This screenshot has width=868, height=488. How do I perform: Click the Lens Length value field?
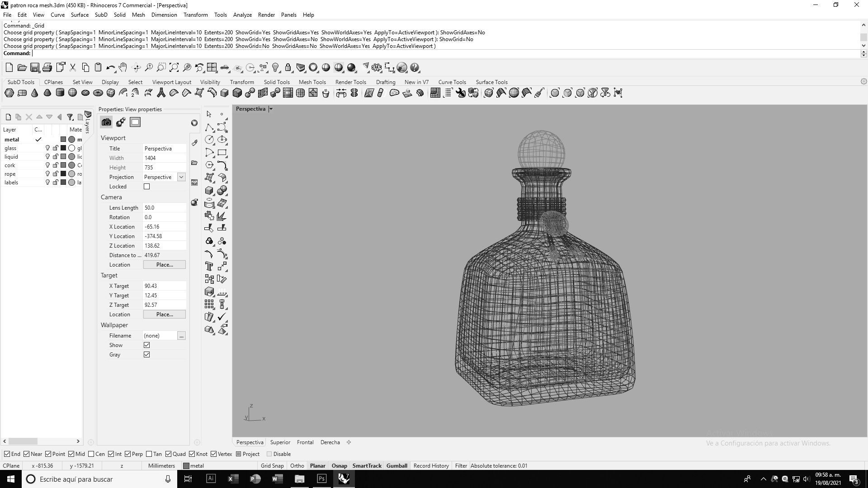[165, 208]
